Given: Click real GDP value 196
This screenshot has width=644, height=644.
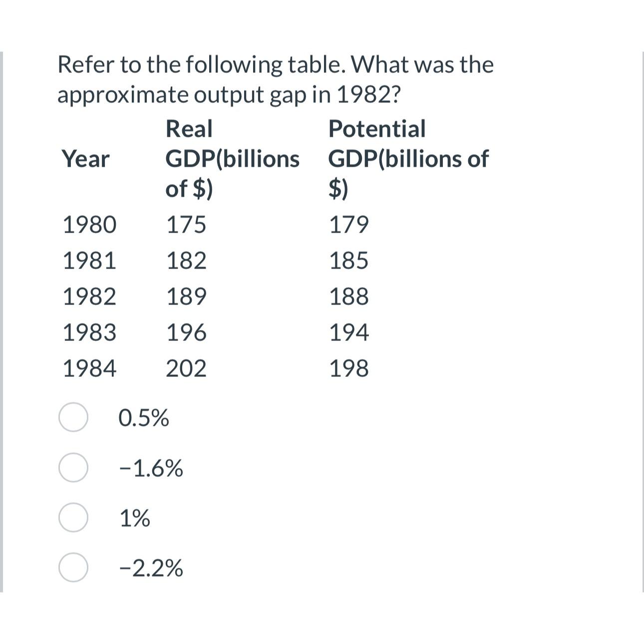Looking at the screenshot, I should pyautogui.click(x=186, y=332).
